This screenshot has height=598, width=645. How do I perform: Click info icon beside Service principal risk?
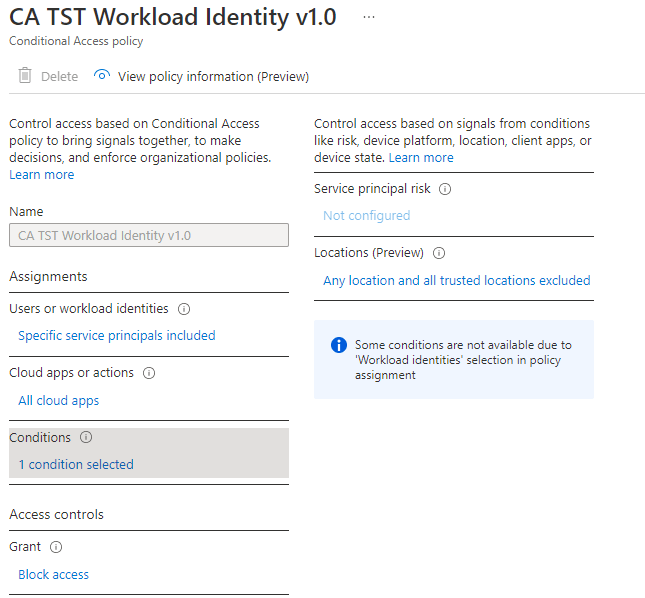pos(445,189)
